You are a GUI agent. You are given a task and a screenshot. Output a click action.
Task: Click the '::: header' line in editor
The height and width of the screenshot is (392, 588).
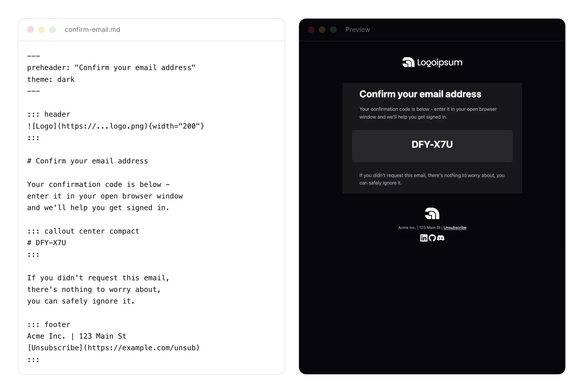click(48, 114)
